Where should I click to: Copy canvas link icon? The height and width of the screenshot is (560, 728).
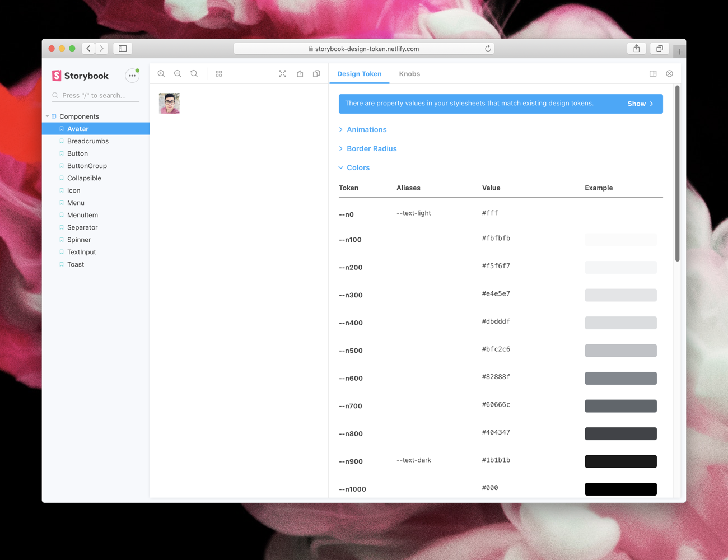(316, 74)
